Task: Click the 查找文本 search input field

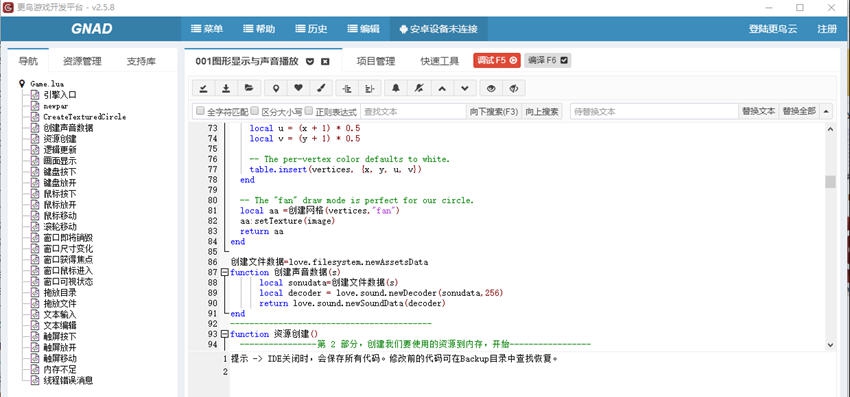Action: pos(413,111)
